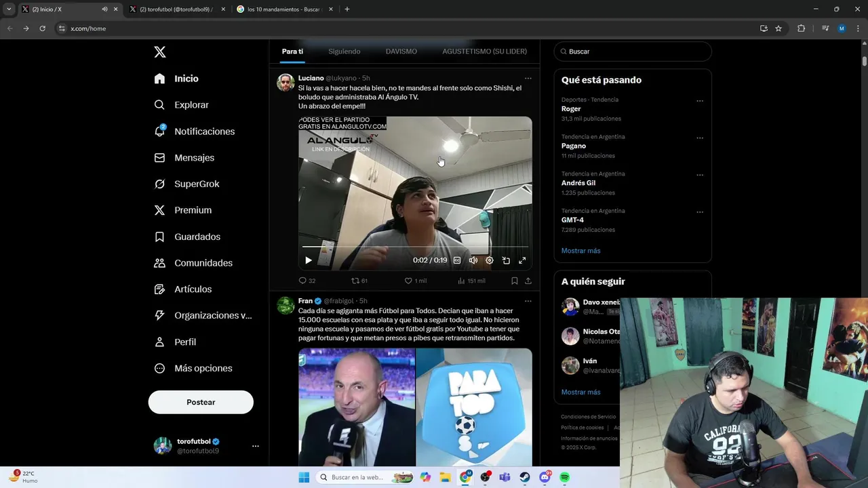The width and height of the screenshot is (868, 488).
Task: Open the Pagano trending topic
Action: tap(574, 146)
